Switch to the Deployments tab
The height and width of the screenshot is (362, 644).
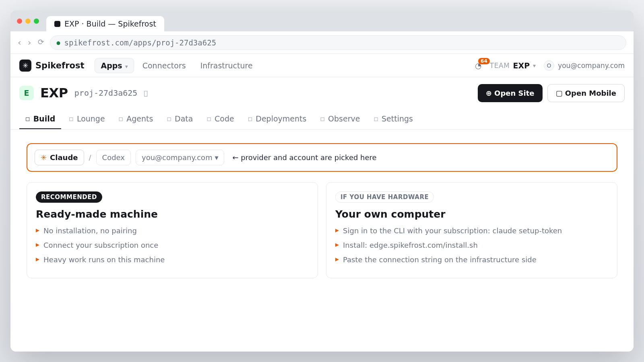[277, 119]
